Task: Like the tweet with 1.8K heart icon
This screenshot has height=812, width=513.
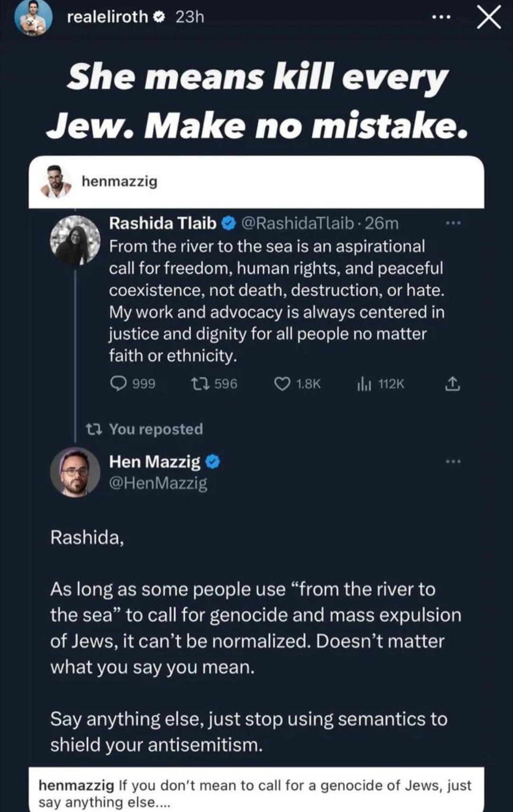Action: click(282, 383)
